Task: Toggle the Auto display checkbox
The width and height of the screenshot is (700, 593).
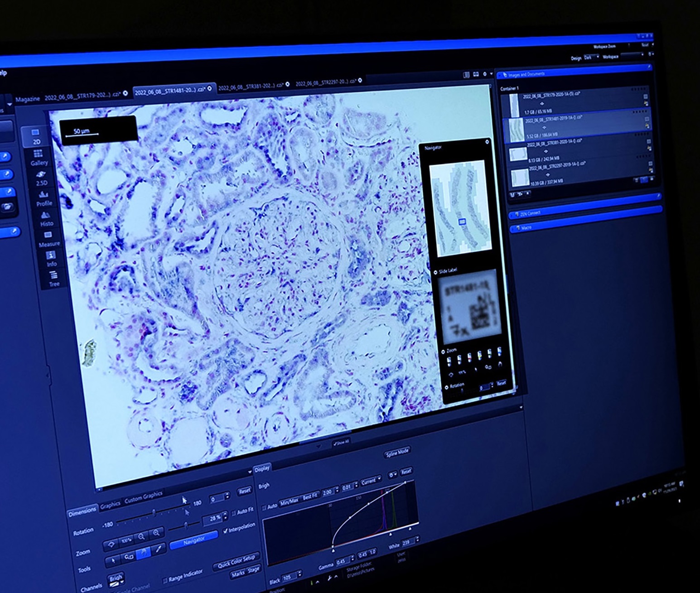Action: pos(265,507)
